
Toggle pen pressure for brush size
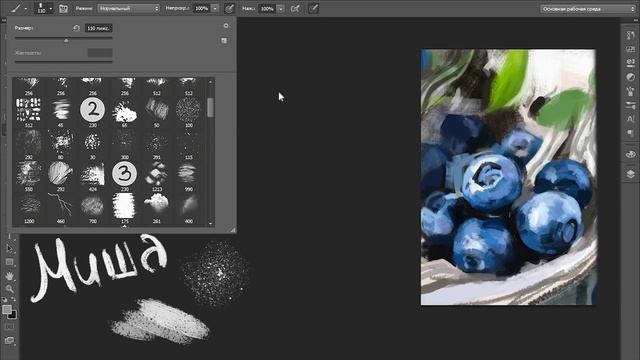[x=313, y=8]
